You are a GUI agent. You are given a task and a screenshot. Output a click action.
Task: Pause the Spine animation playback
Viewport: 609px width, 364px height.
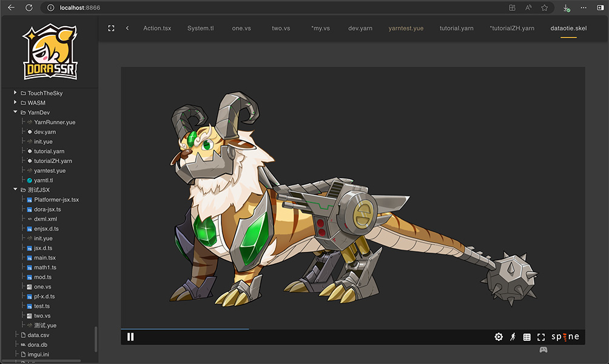(130, 337)
